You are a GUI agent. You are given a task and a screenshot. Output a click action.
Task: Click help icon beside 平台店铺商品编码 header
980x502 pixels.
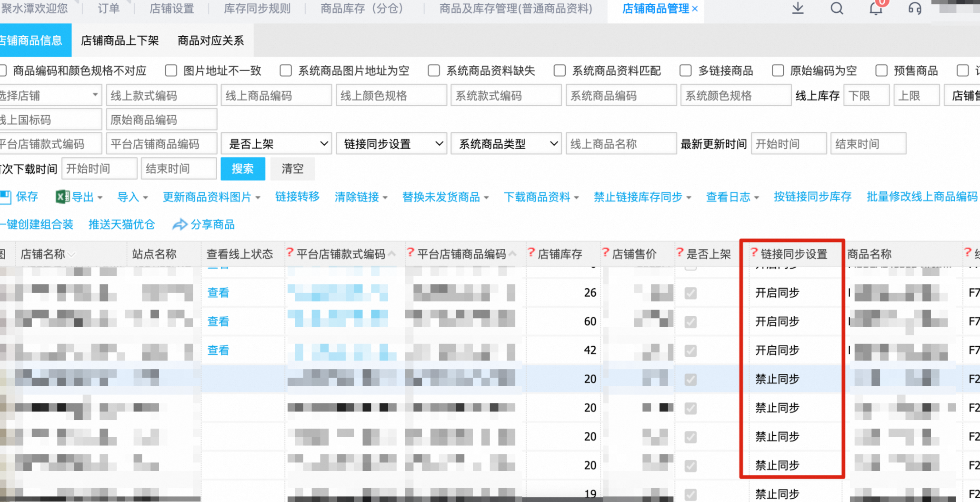[410, 252]
